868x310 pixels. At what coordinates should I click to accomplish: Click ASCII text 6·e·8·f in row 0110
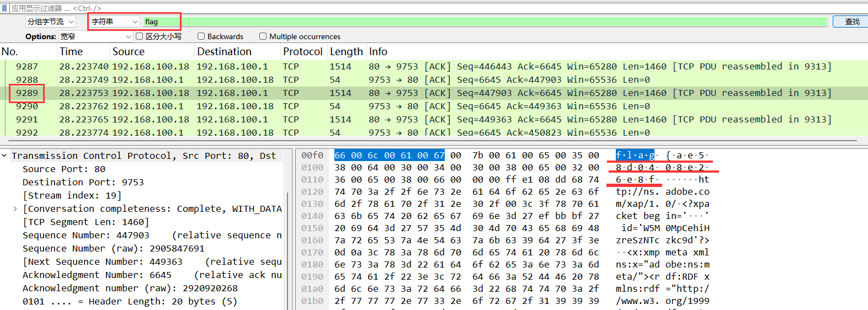(x=635, y=180)
